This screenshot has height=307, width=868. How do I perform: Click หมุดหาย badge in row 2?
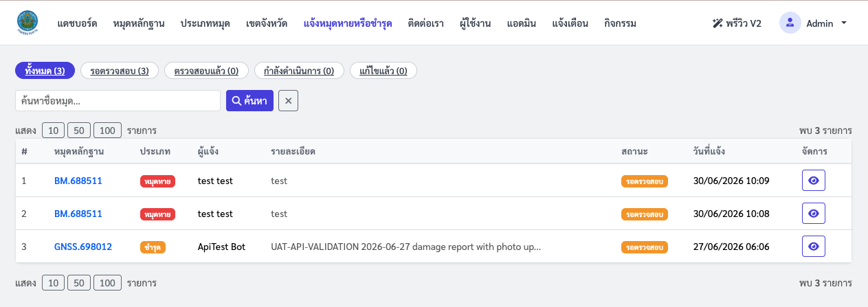point(158,214)
